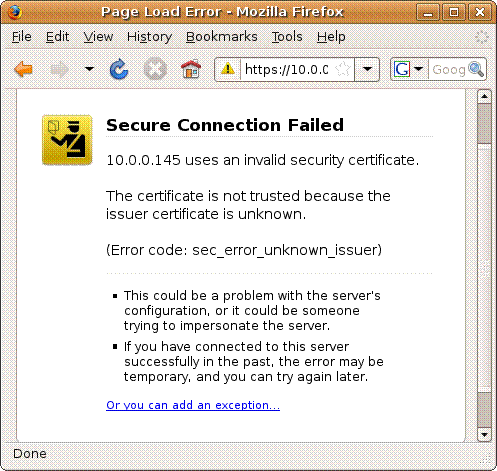
Task: Click 'Or you can add an exception…' link
Action: 193,405
